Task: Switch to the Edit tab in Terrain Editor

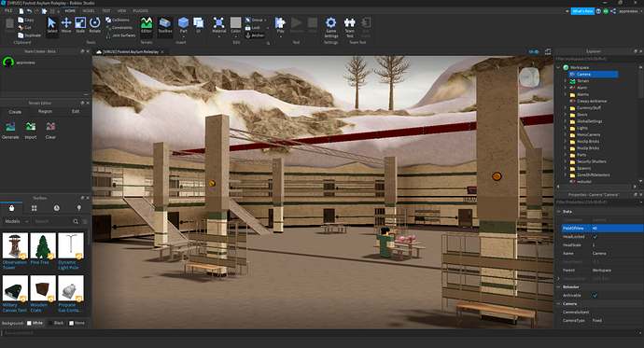Action: point(76,112)
